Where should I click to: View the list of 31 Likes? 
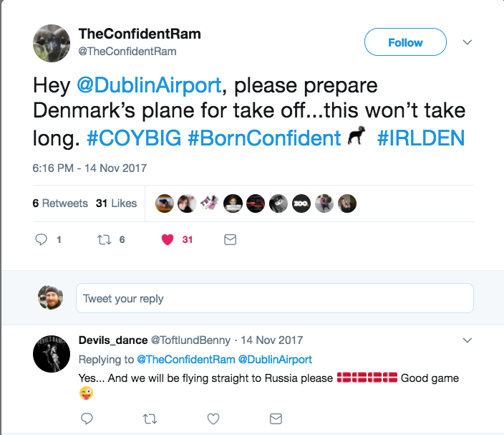(x=116, y=203)
